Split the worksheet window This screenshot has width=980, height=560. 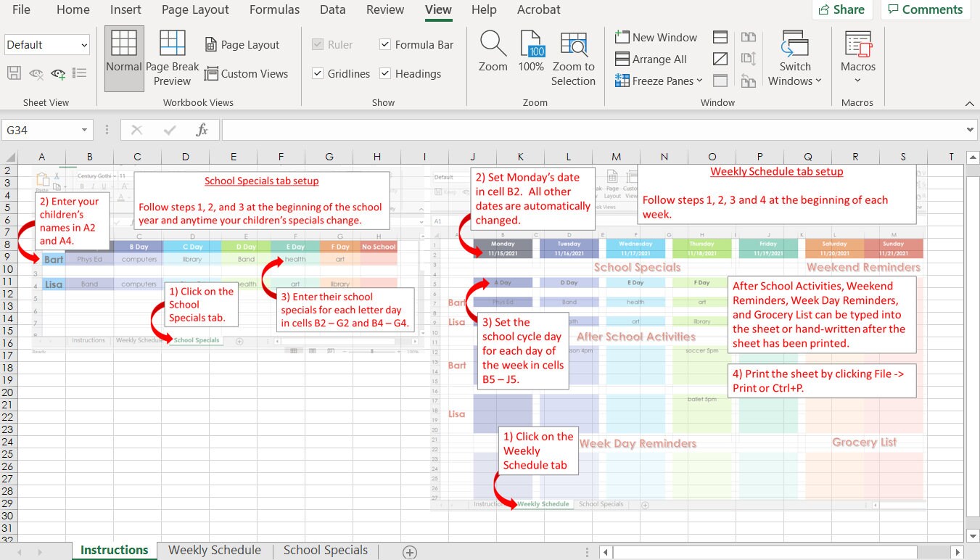pos(719,36)
